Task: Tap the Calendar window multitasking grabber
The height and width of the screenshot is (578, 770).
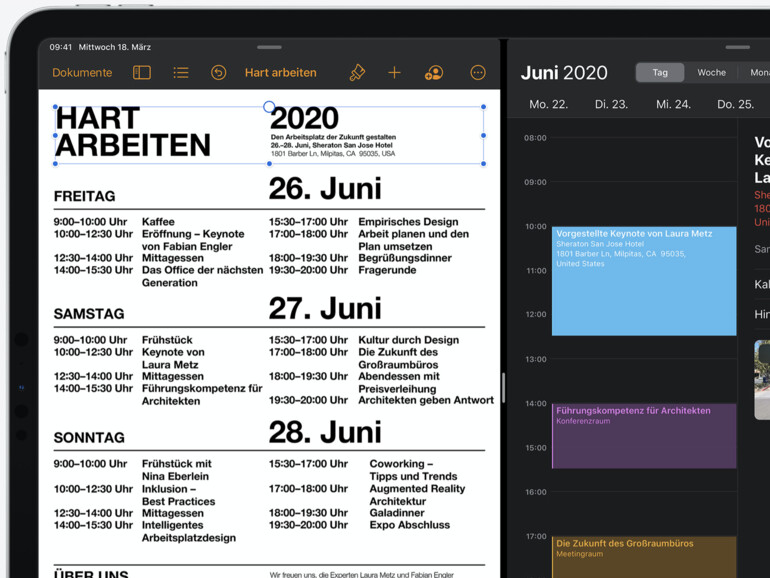Action: [x=738, y=47]
